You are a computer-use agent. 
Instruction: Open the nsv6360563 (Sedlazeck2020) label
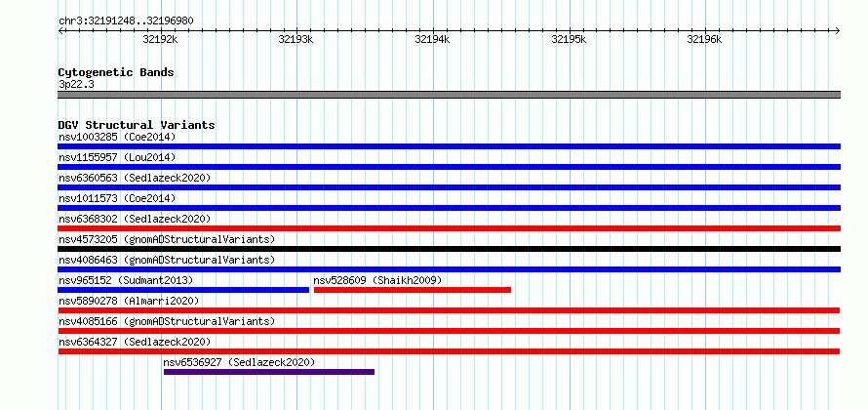(x=135, y=178)
